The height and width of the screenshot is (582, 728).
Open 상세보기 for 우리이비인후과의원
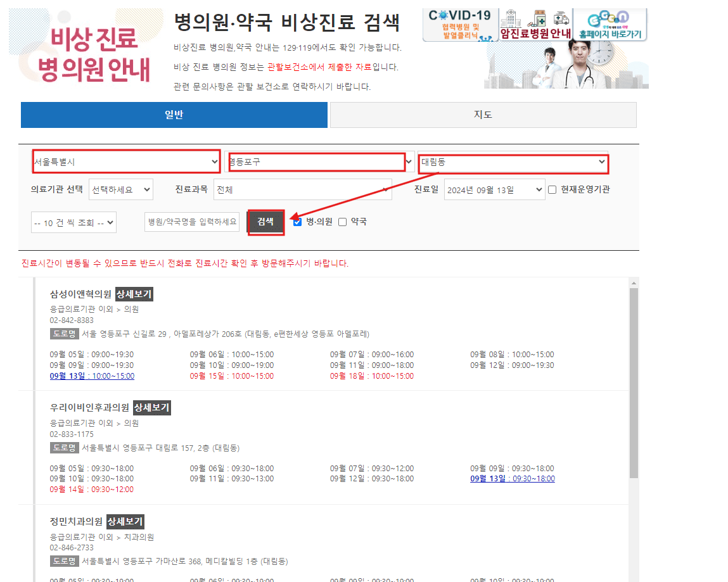[x=152, y=407]
